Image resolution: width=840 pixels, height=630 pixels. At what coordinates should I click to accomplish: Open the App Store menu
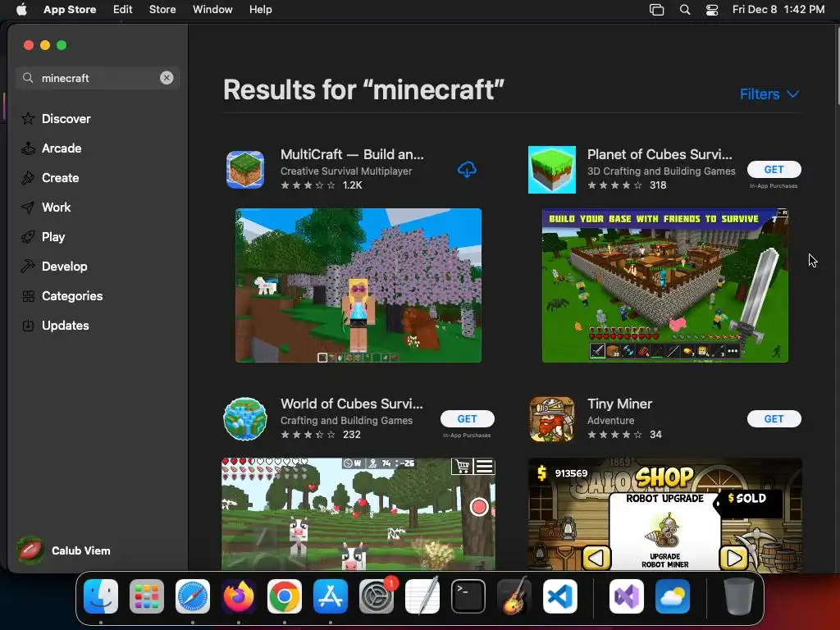point(70,10)
